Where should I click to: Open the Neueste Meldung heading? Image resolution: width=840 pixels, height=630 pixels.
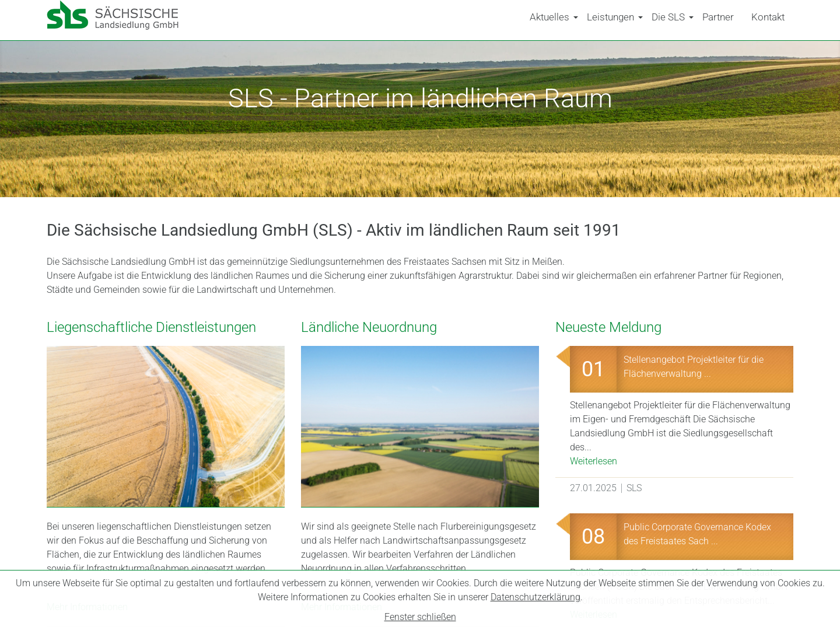(608, 327)
